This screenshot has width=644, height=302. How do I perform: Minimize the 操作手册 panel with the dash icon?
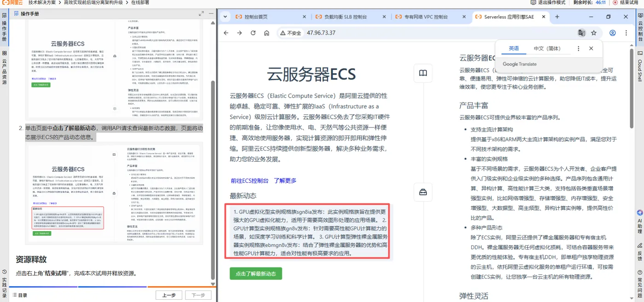click(x=211, y=14)
